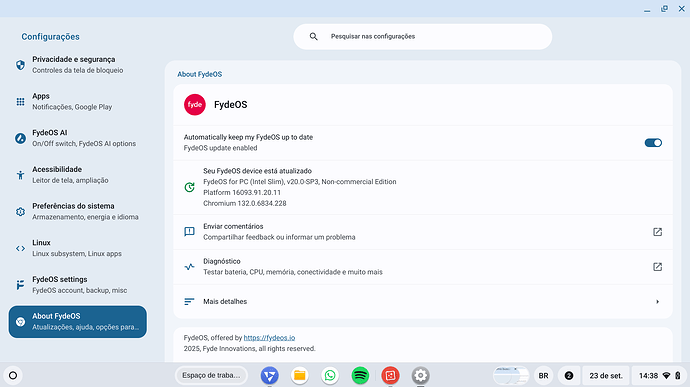Click the Platform 16093.91.20.11 text

coord(242,192)
